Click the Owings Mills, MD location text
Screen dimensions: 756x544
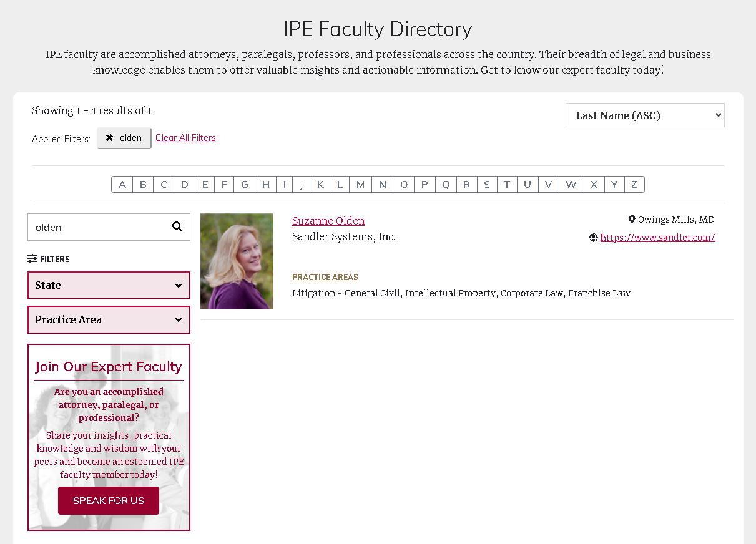point(676,220)
